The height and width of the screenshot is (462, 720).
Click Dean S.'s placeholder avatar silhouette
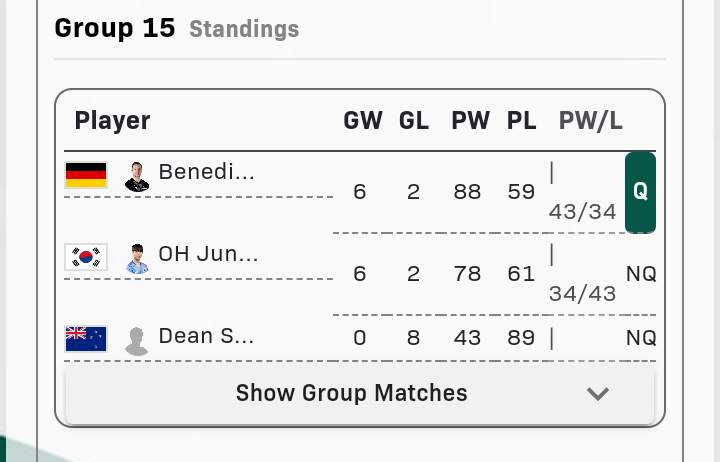[x=137, y=340]
